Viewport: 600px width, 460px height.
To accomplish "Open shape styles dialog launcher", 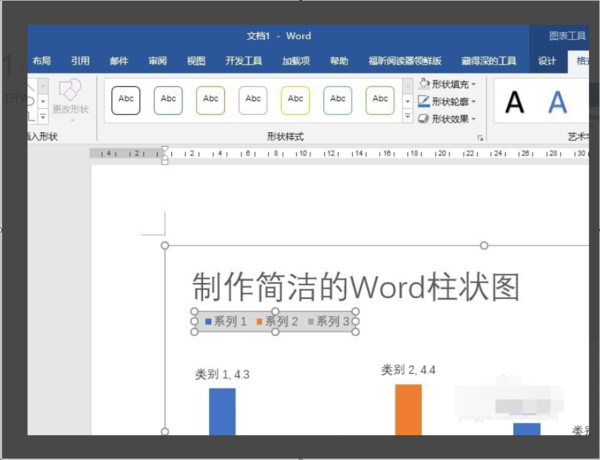I will pos(480,136).
